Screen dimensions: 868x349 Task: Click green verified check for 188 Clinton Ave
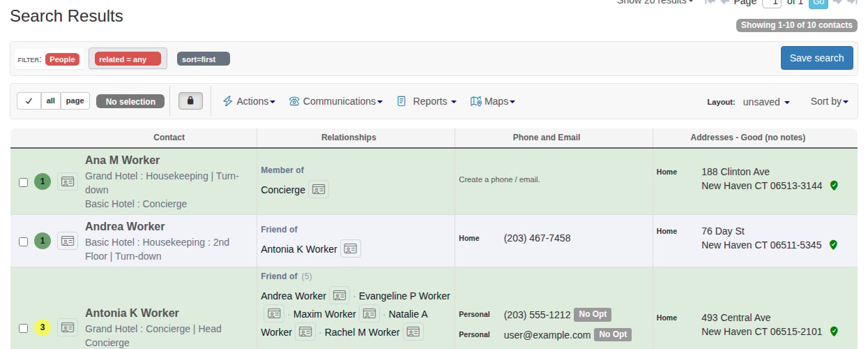[x=834, y=186]
